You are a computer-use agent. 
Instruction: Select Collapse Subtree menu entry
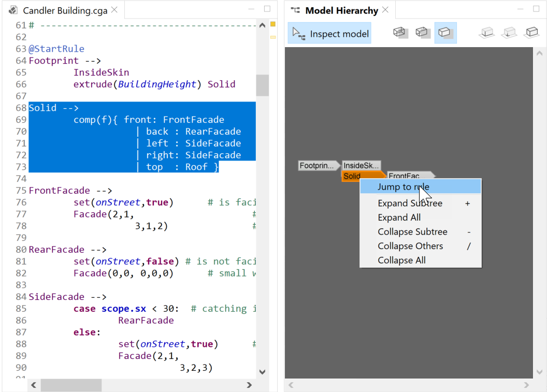[x=412, y=232]
